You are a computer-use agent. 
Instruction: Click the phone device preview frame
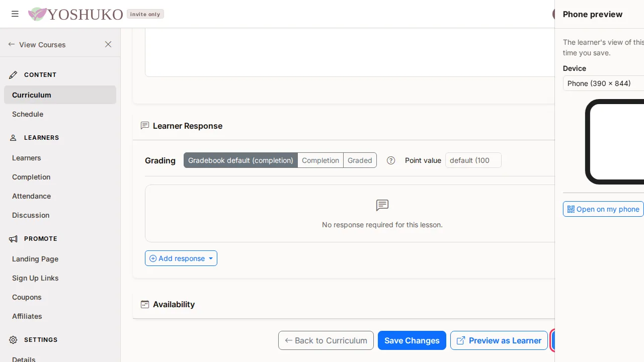click(x=615, y=141)
